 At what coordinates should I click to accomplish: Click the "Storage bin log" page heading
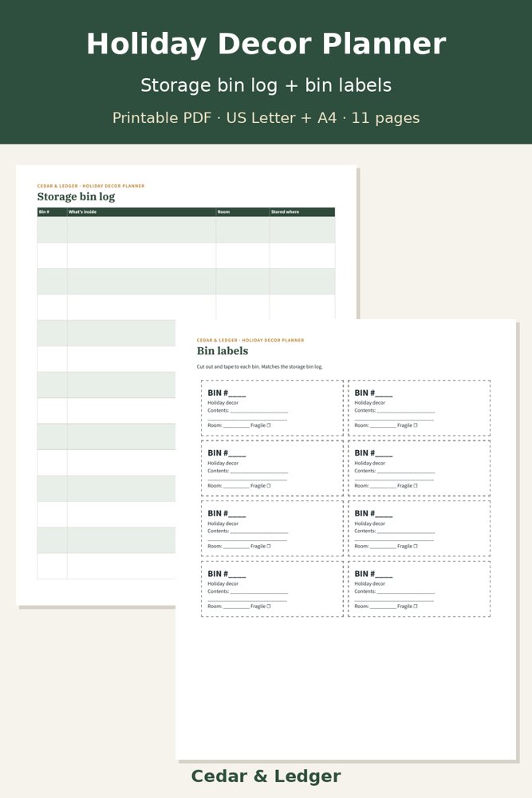pyautogui.click(x=76, y=196)
